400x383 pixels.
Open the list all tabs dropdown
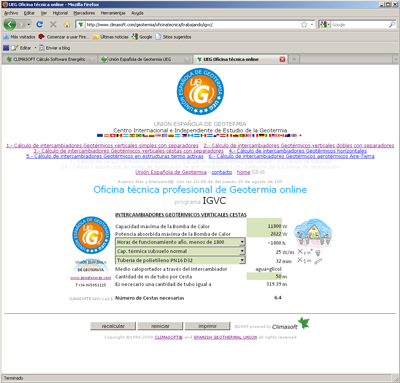pos(395,59)
